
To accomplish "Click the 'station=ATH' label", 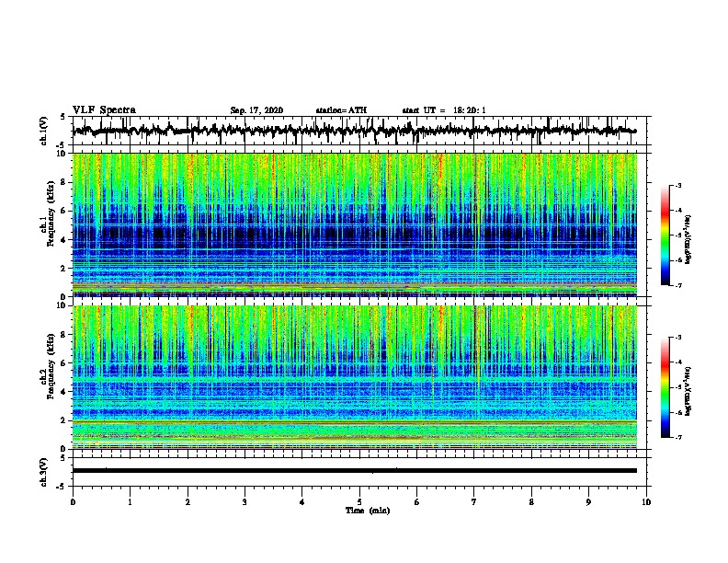I will click(x=341, y=110).
